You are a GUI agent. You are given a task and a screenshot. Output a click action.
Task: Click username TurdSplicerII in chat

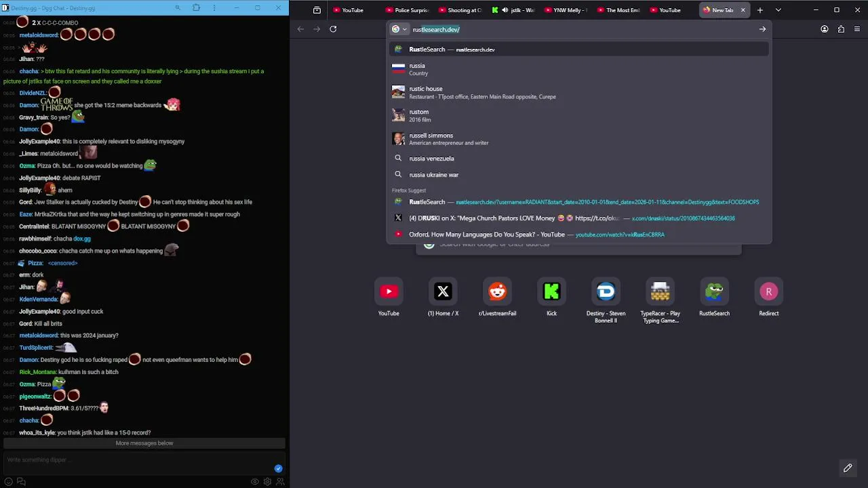35,348
